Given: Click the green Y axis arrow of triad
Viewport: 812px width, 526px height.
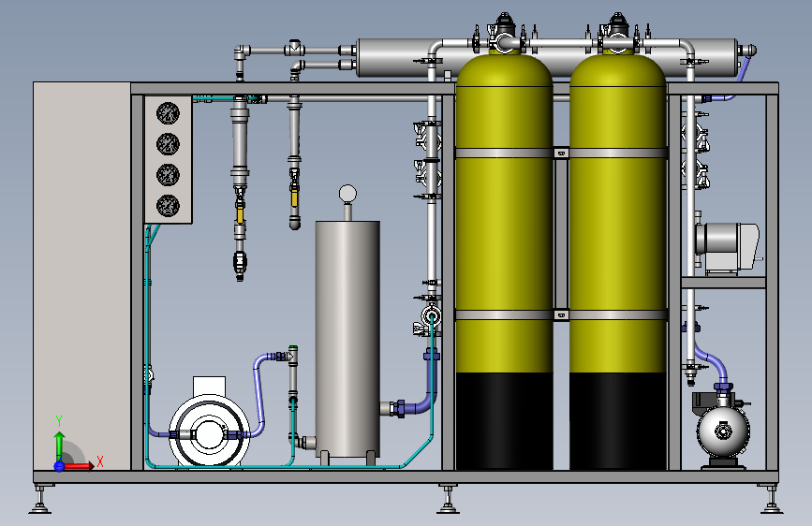Looking at the screenshot, I should (x=59, y=446).
